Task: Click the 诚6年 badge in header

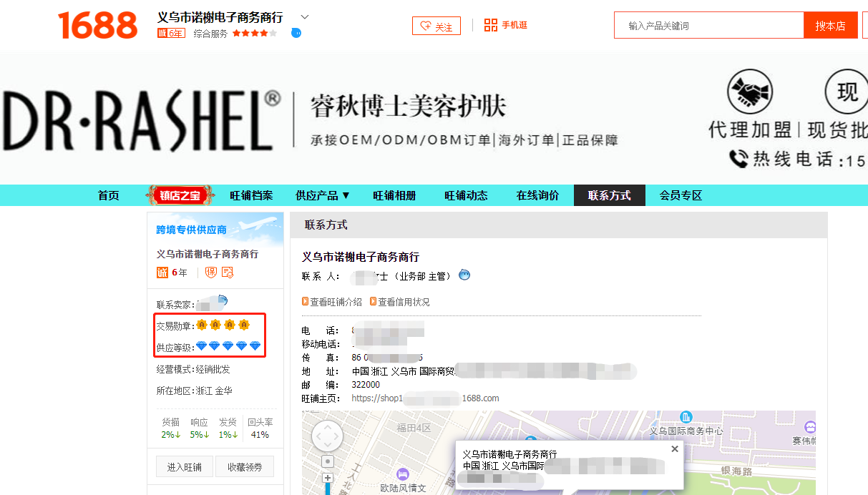Action: (x=171, y=33)
